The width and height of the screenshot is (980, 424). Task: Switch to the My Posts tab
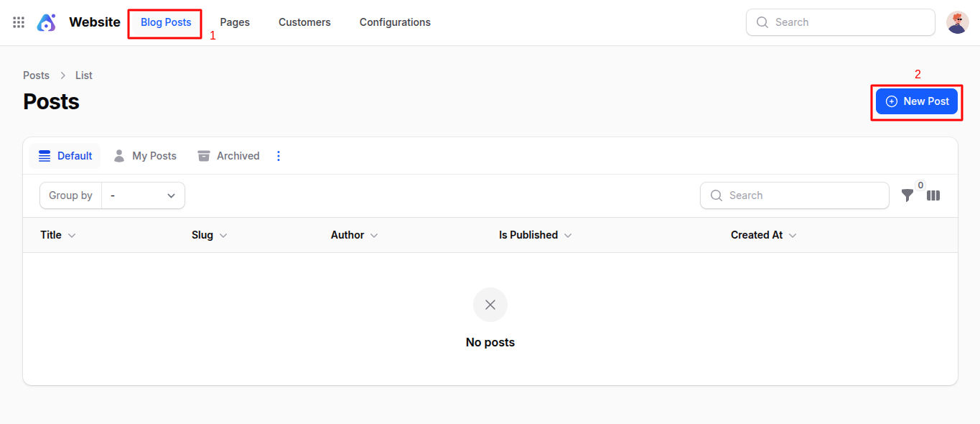153,155
